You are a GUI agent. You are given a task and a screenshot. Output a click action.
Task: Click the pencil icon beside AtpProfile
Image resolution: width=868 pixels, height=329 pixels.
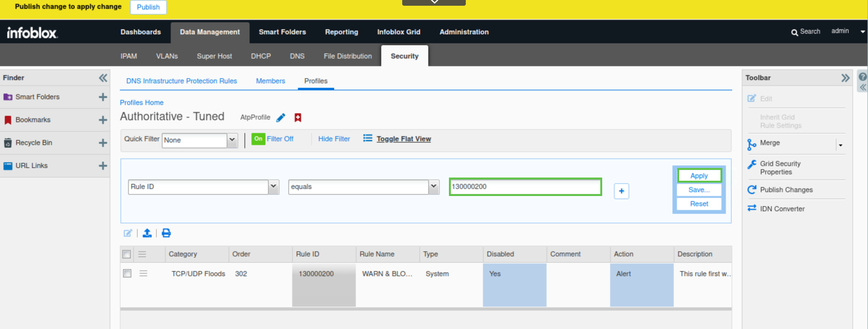(x=280, y=118)
